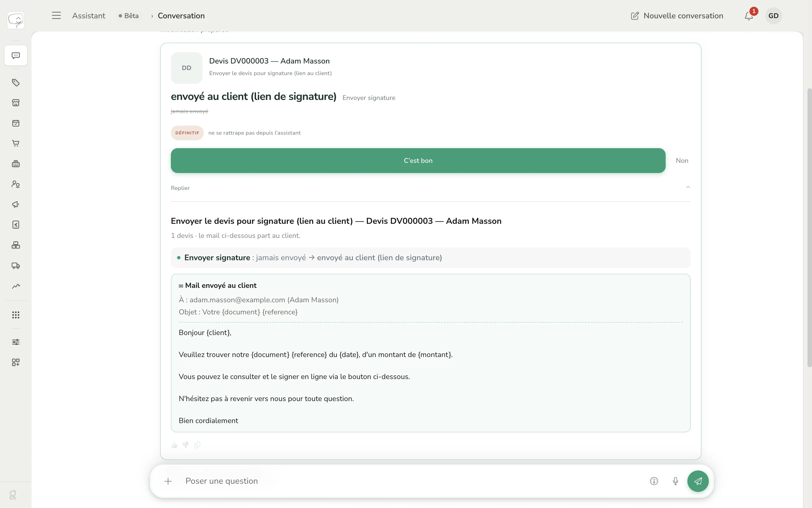Open the delivery truck sidebar icon

point(16,266)
